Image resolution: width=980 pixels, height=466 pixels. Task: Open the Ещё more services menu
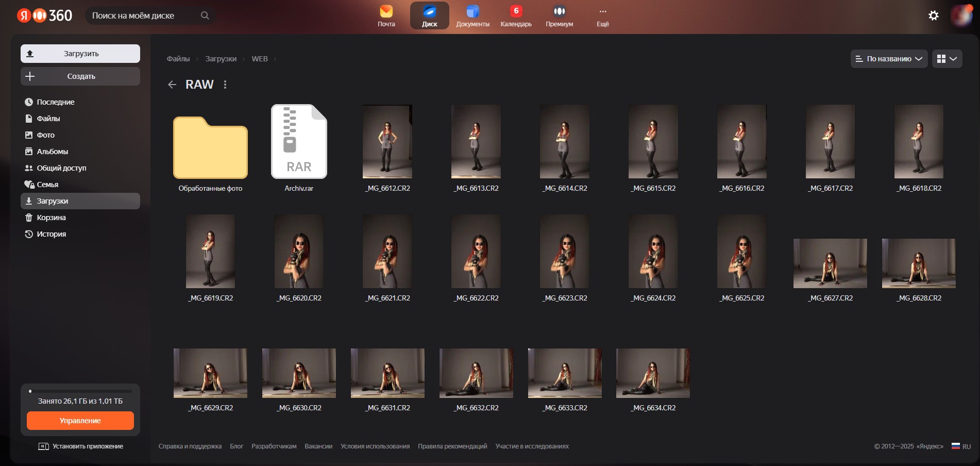[x=602, y=15]
